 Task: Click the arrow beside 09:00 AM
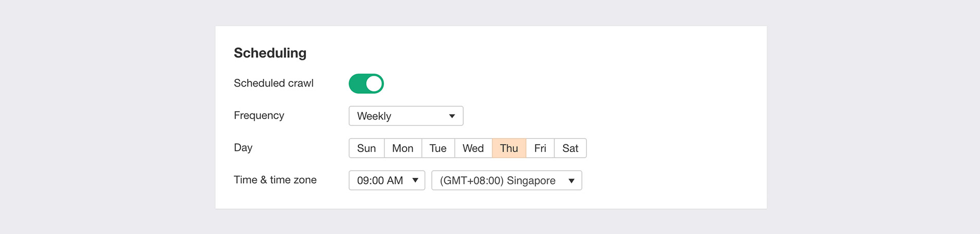tap(415, 180)
